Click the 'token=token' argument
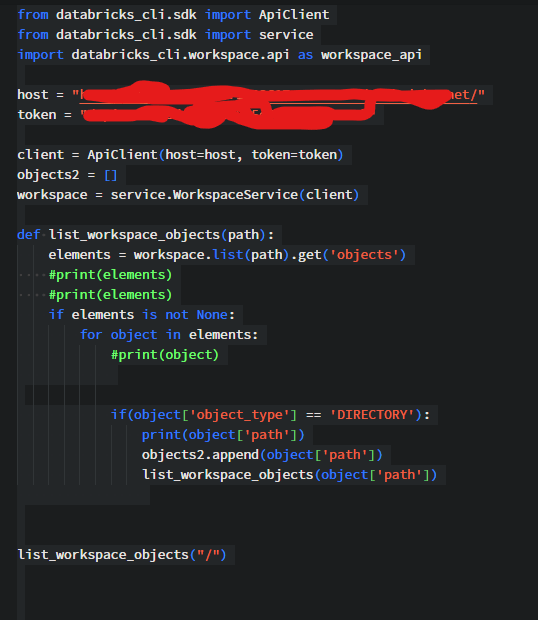 coord(294,155)
